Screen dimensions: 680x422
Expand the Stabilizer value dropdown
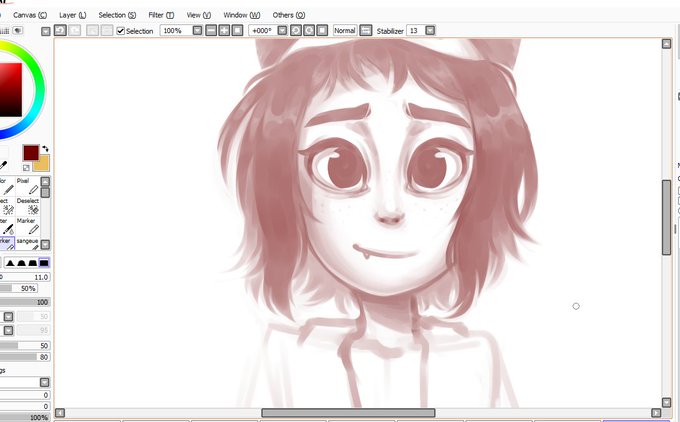pyautogui.click(x=430, y=31)
